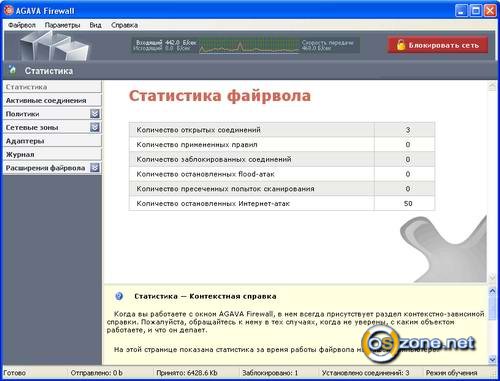The height and width of the screenshot is (381, 500).
Task: Open the Адаптеры section
Action: [52, 141]
